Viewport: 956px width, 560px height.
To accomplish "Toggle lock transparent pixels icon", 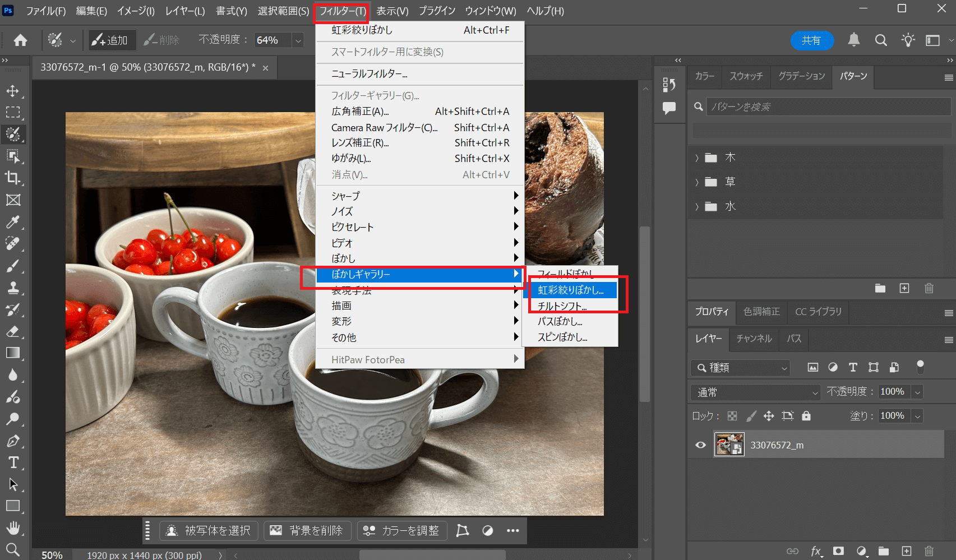I will pos(732,416).
